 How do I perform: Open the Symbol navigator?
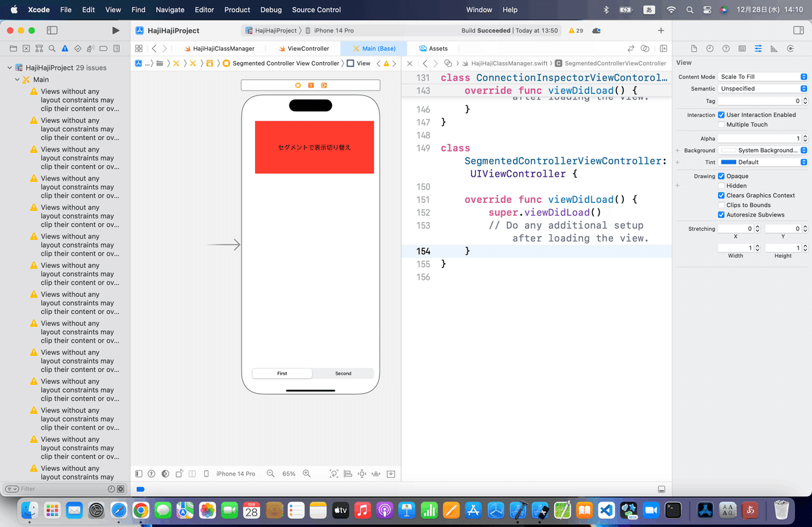click(39, 49)
